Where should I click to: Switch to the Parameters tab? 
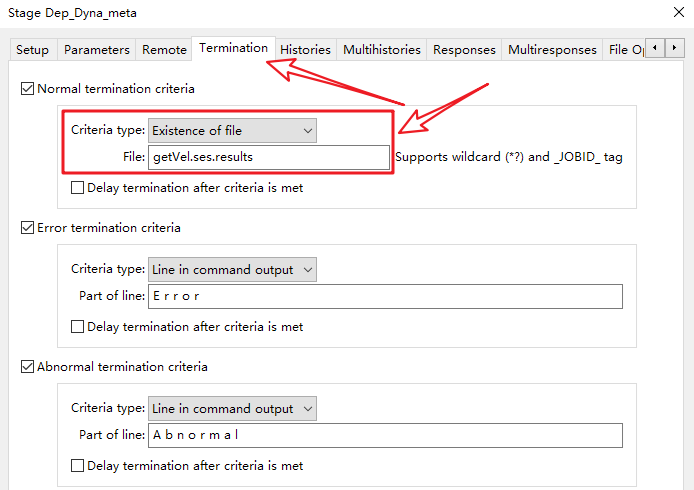[x=96, y=50]
